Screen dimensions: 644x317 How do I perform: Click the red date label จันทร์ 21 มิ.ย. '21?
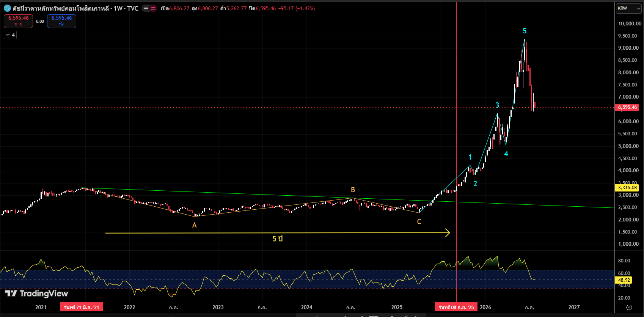[82, 307]
